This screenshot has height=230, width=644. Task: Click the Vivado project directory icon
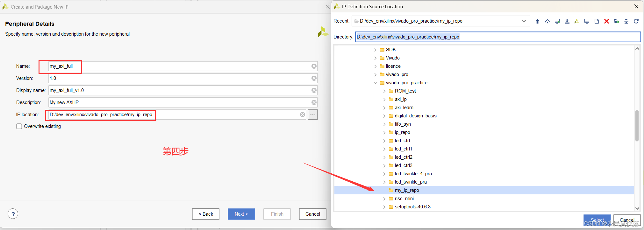[x=576, y=21]
